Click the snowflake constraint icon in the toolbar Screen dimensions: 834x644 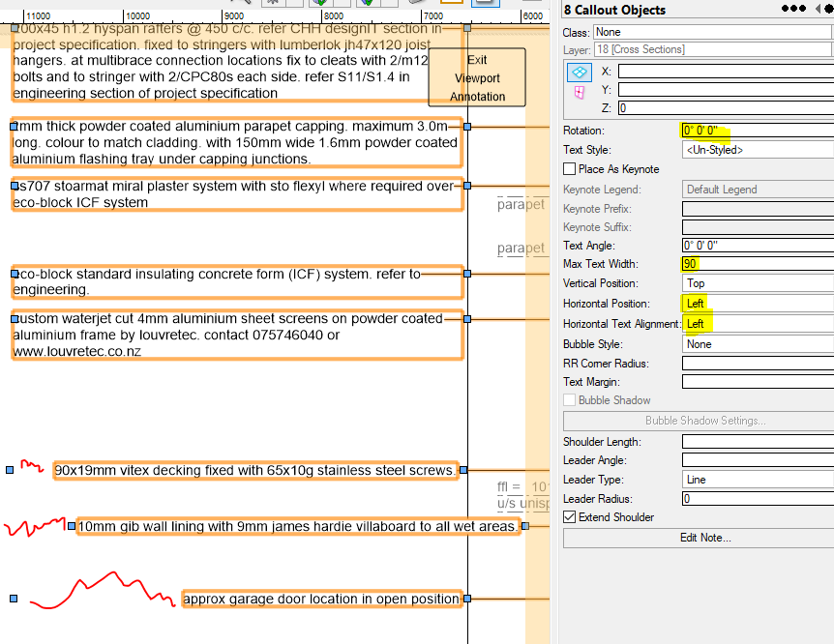click(273, 4)
